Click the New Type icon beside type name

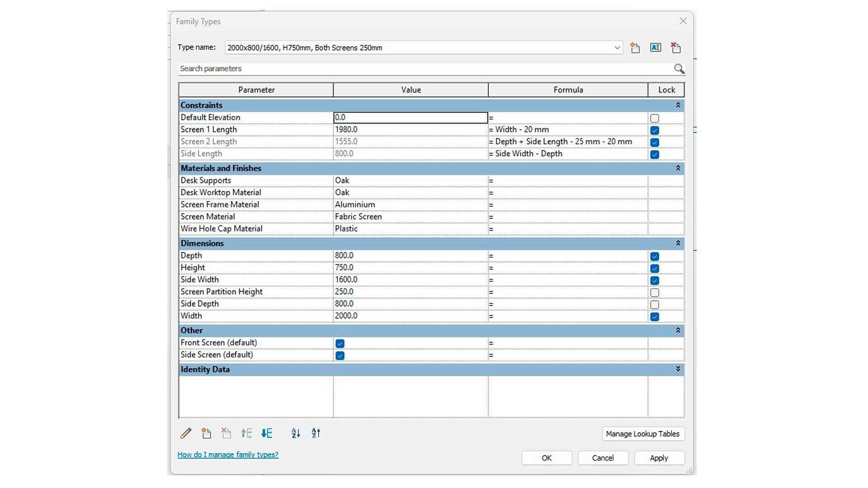click(635, 48)
